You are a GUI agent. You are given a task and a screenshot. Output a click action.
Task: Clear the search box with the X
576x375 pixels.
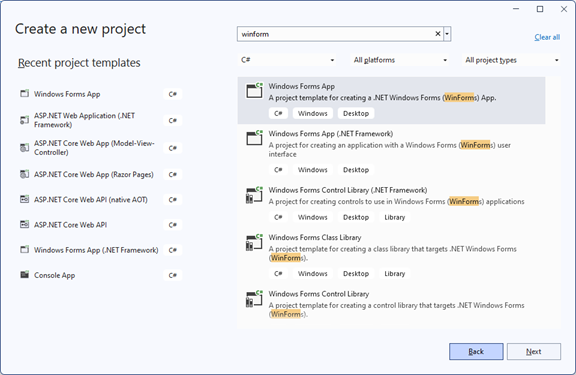[438, 34]
